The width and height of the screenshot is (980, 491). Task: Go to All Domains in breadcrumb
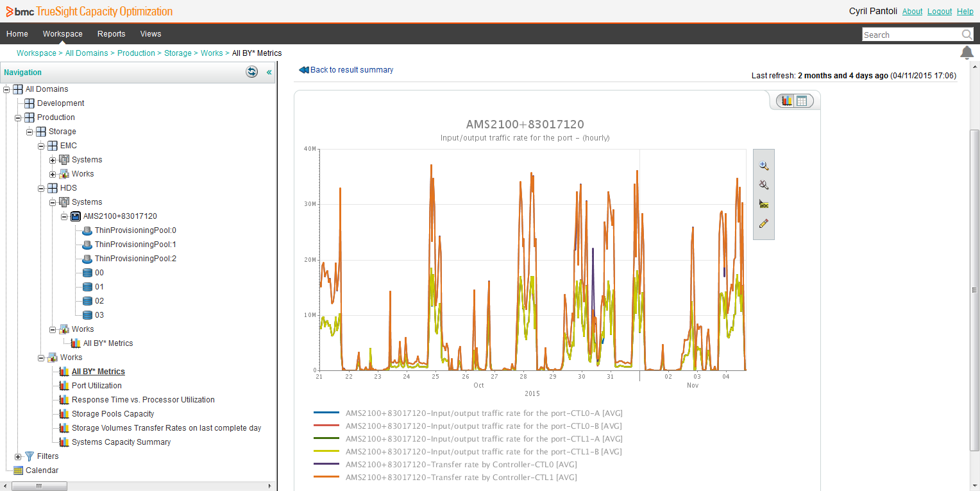[87, 53]
